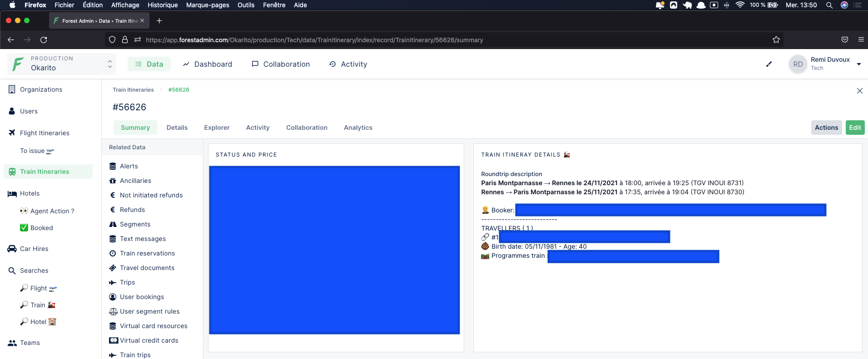Open a new Firefox tab
This screenshot has width=868, height=359.
coord(159,21)
